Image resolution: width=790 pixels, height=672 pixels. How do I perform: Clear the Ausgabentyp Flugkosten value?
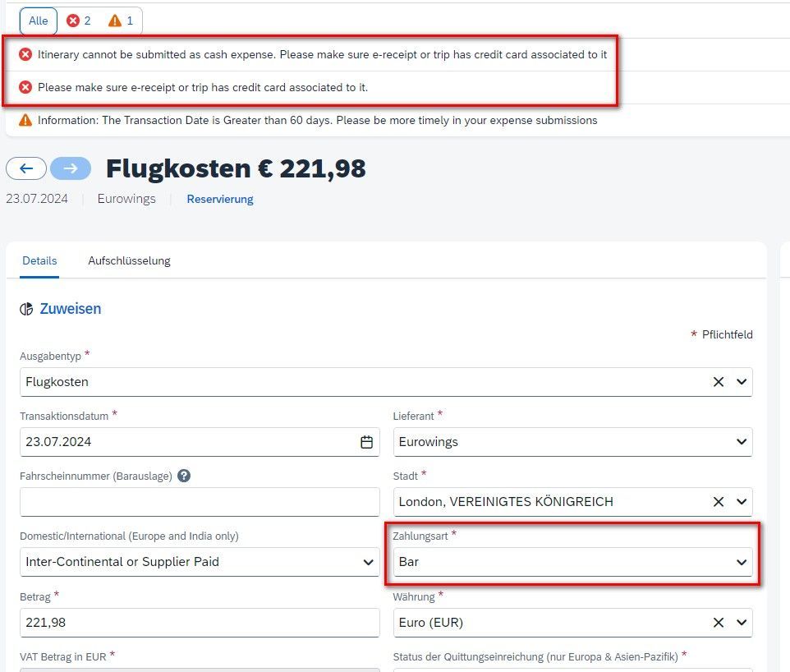(719, 382)
